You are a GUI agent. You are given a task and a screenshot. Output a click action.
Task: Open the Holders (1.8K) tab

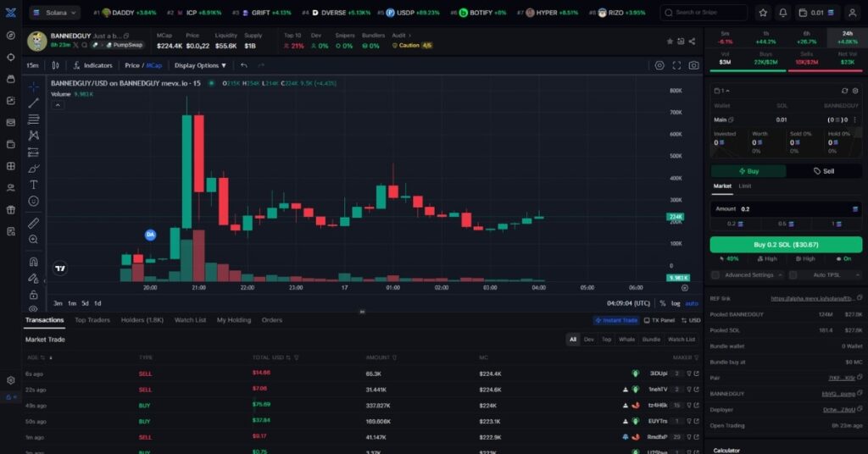click(142, 320)
